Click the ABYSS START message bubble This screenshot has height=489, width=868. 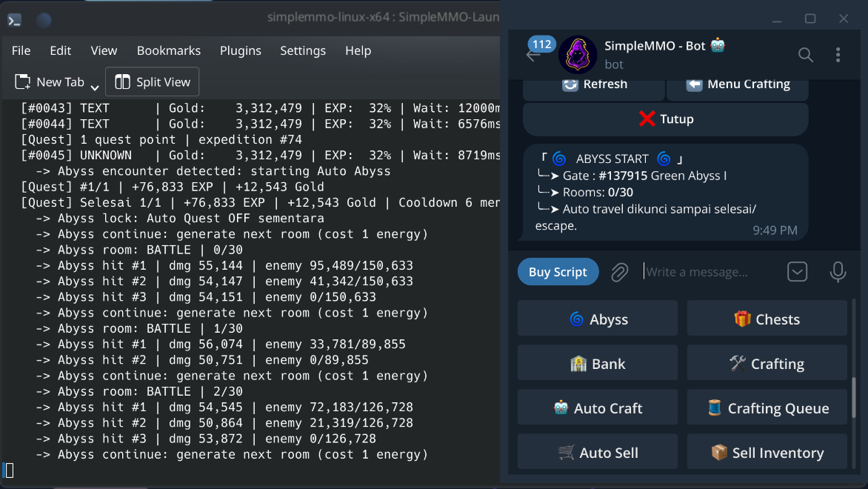(665, 192)
